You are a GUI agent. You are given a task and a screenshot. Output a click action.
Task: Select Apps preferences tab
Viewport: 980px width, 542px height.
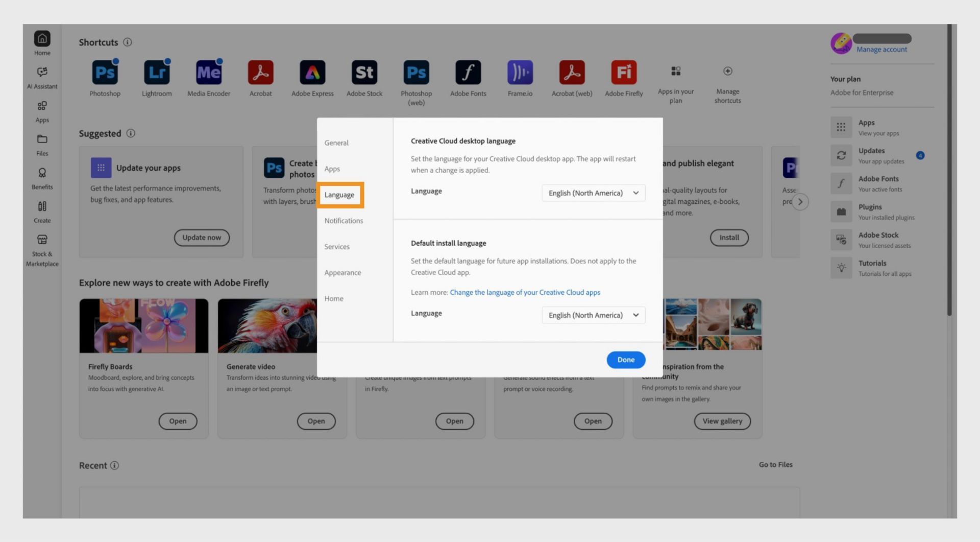(x=332, y=169)
